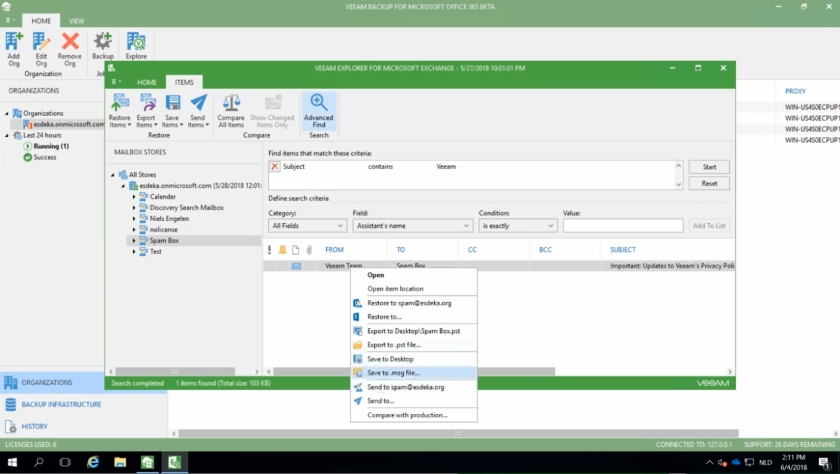Viewport: 840px width, 474px height.
Task: Open File Explorer from the taskbar
Action: [120, 462]
